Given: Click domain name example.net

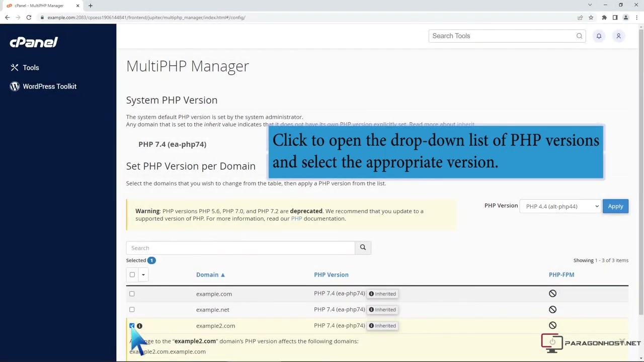Looking at the screenshot, I should click(x=212, y=310).
